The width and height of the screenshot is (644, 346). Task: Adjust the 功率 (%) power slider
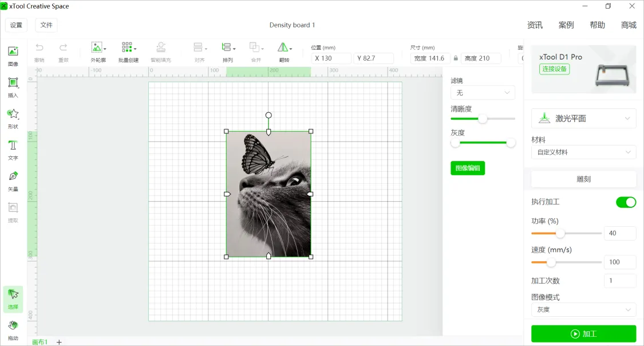(566, 233)
